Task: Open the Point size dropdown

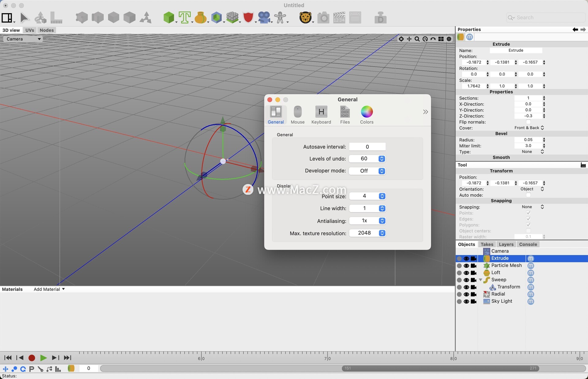Action: point(367,196)
